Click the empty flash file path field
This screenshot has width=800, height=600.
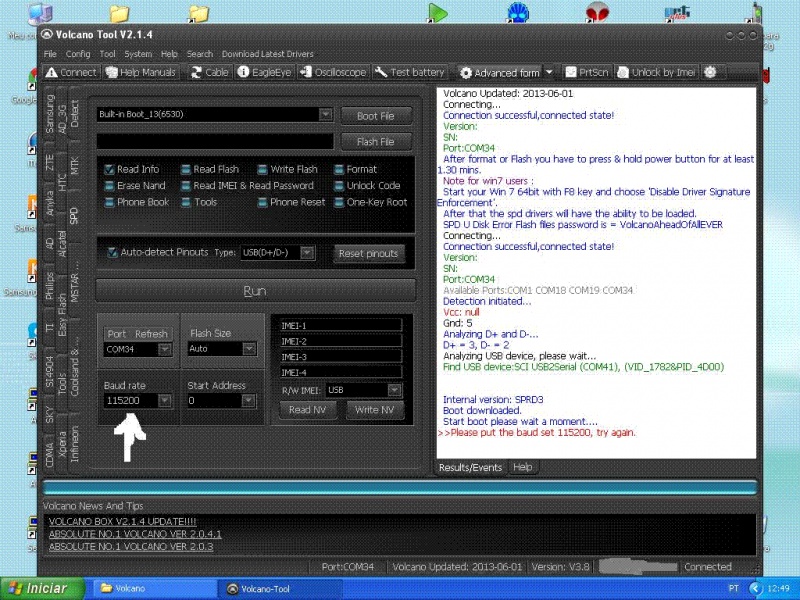[x=215, y=141]
